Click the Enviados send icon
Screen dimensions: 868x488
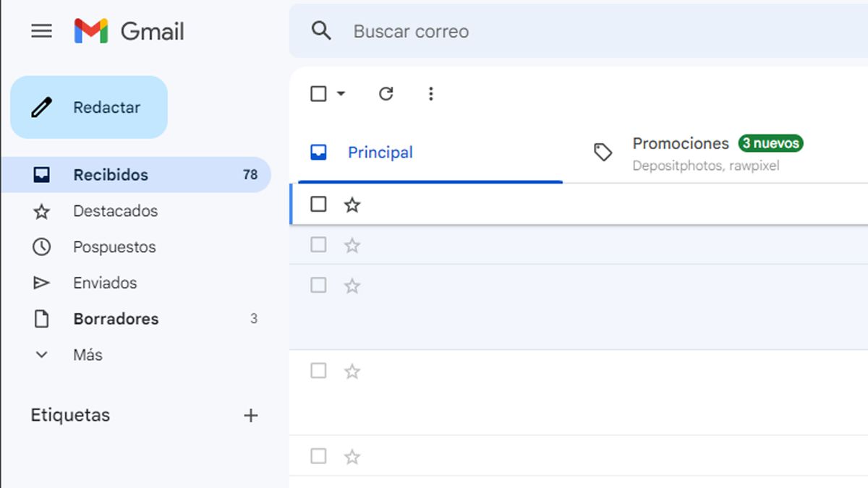41,283
